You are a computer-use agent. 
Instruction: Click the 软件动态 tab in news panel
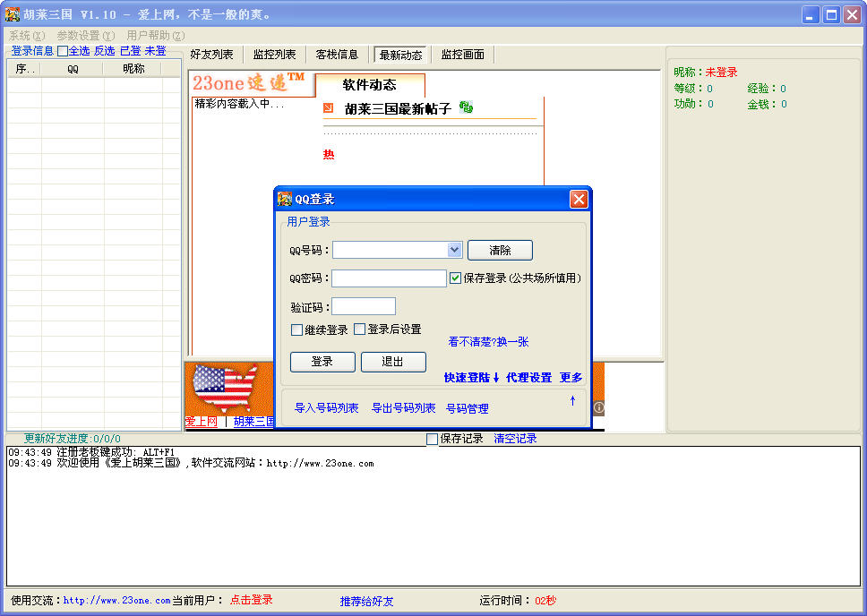pyautogui.click(x=369, y=85)
